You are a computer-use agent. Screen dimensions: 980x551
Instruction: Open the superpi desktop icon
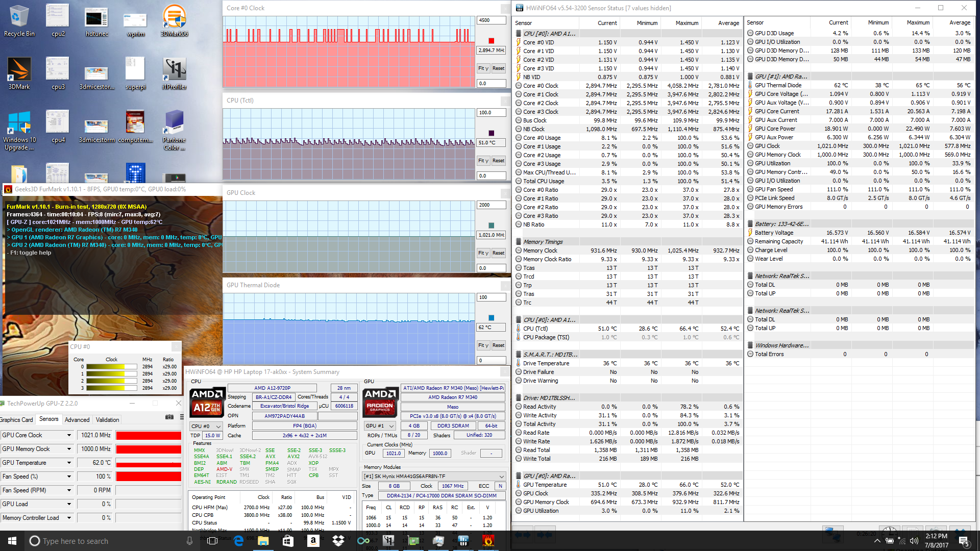(136, 74)
